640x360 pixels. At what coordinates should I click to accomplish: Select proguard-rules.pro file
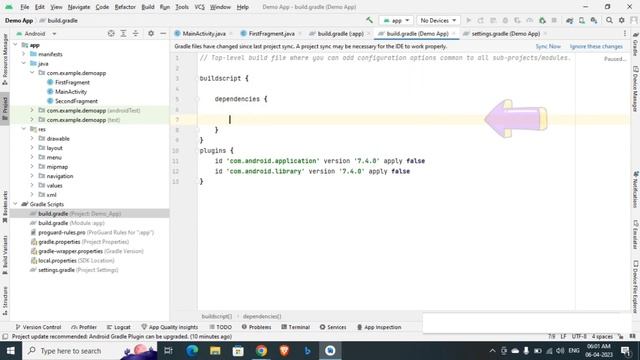coord(62,232)
